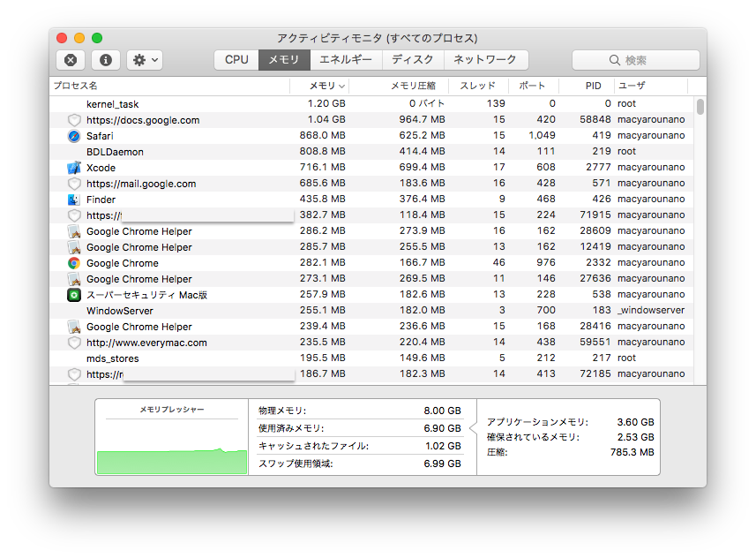Click shield icon beside http://www.everymac.com
This screenshot has height=558, width=756.
coord(74,343)
